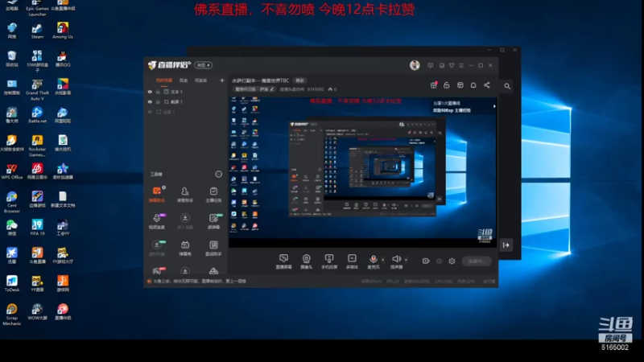Screen dimensions: 644x362
Task: Click the Steam desktop icon
Action: point(37,31)
